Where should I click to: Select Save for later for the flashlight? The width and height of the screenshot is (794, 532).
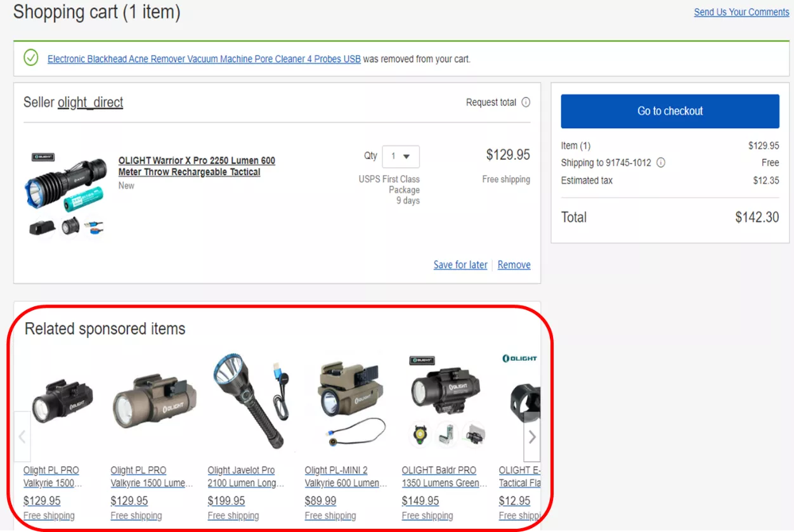tap(460, 264)
